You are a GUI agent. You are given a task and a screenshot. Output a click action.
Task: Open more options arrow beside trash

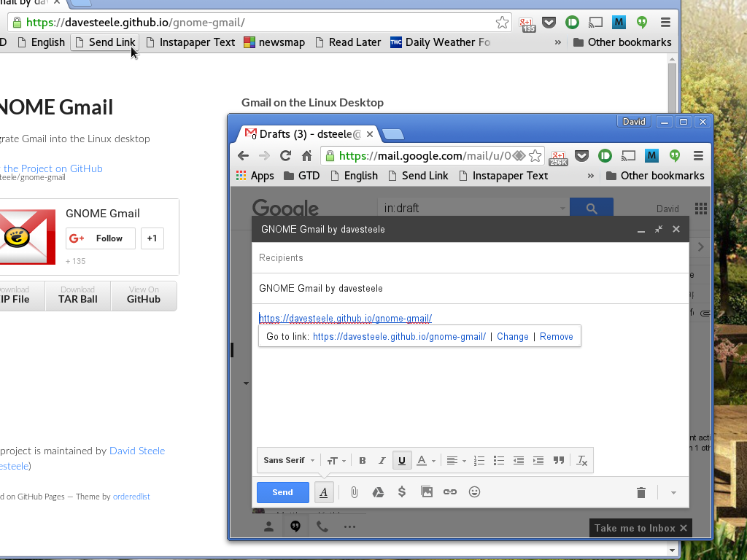click(x=673, y=493)
